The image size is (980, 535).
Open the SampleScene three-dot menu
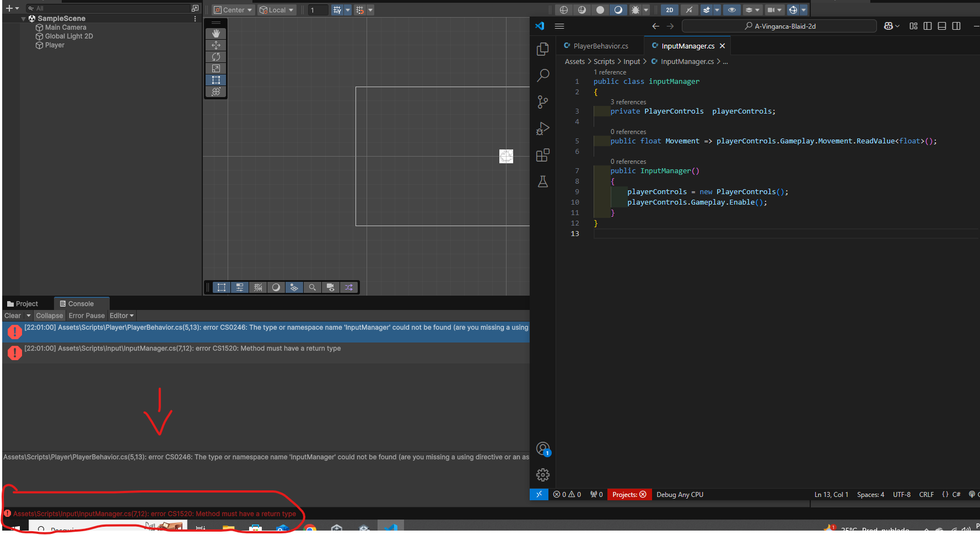[195, 19]
